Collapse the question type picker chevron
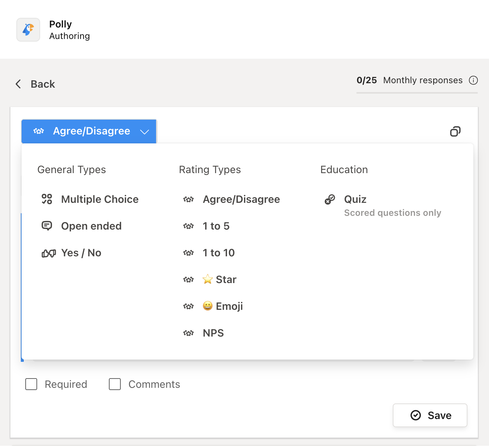This screenshot has width=489, height=448. [145, 131]
